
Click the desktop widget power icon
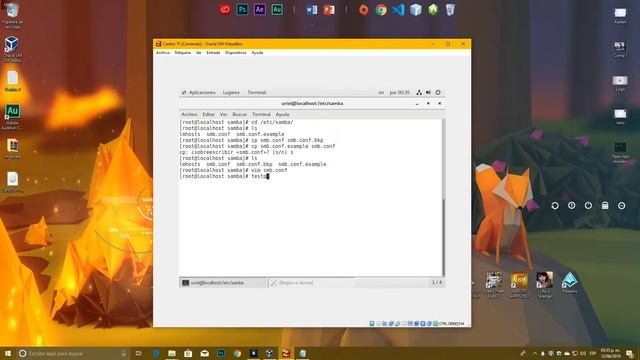coord(588,206)
